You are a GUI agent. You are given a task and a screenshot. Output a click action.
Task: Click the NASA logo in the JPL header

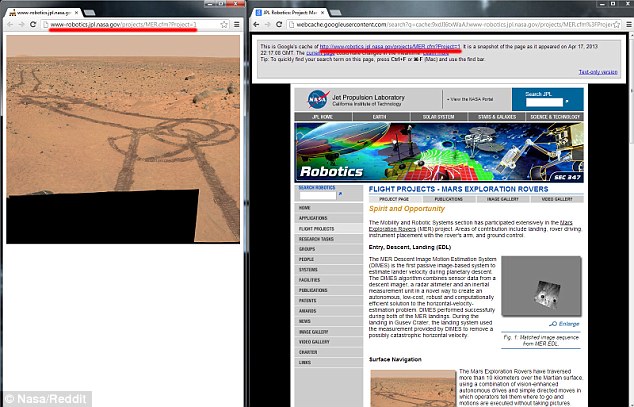point(318,99)
